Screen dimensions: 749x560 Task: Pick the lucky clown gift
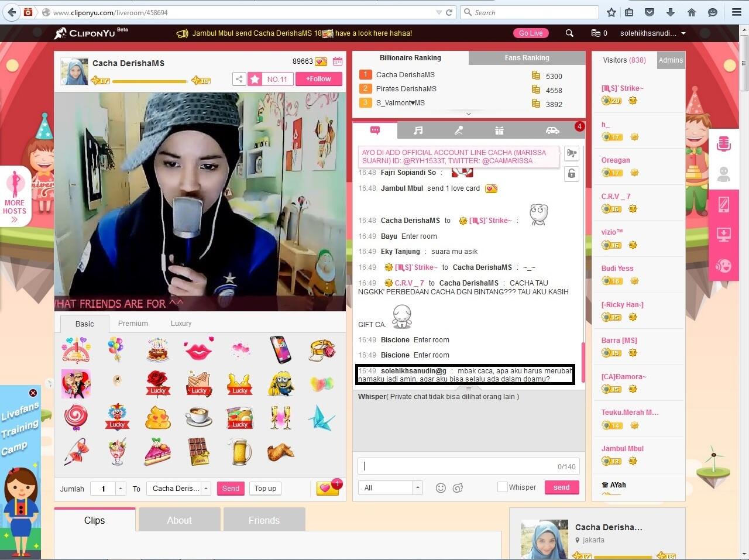(x=117, y=417)
